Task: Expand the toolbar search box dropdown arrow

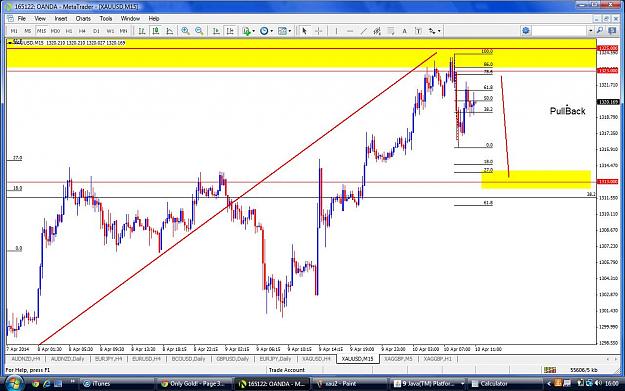Action: point(591,30)
